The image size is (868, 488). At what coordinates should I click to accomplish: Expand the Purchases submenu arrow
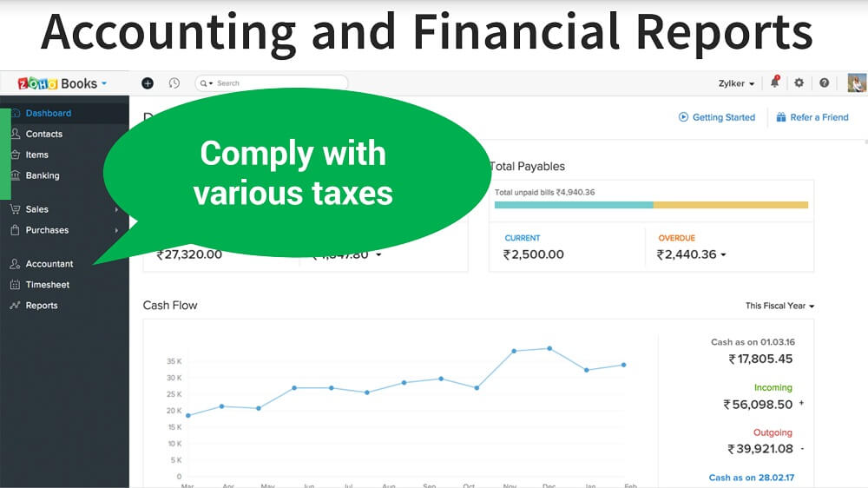116,230
